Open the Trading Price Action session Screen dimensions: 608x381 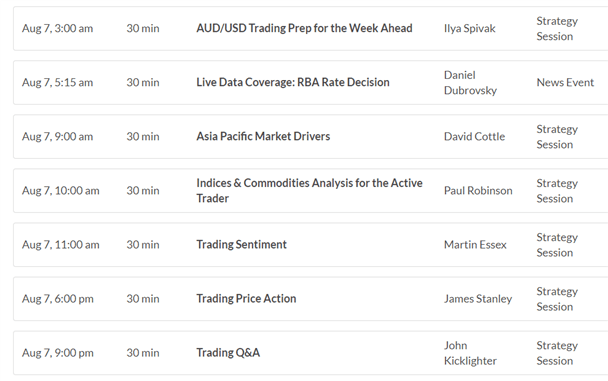(x=246, y=298)
